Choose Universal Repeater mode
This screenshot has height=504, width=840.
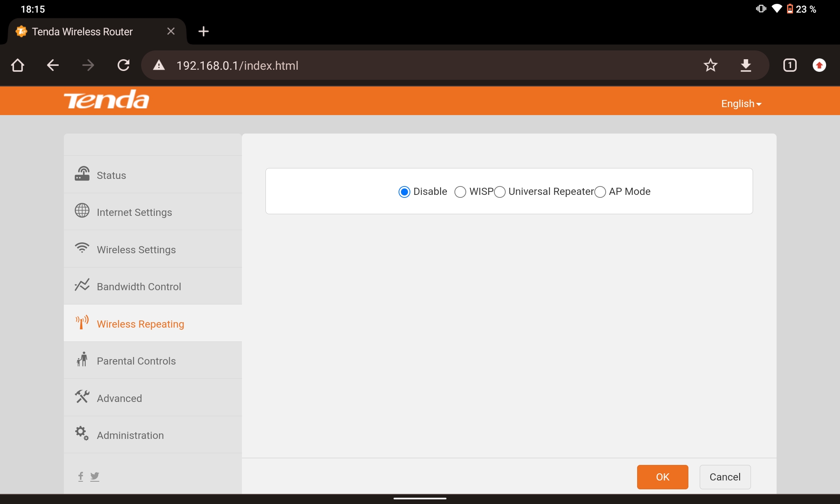tap(500, 192)
